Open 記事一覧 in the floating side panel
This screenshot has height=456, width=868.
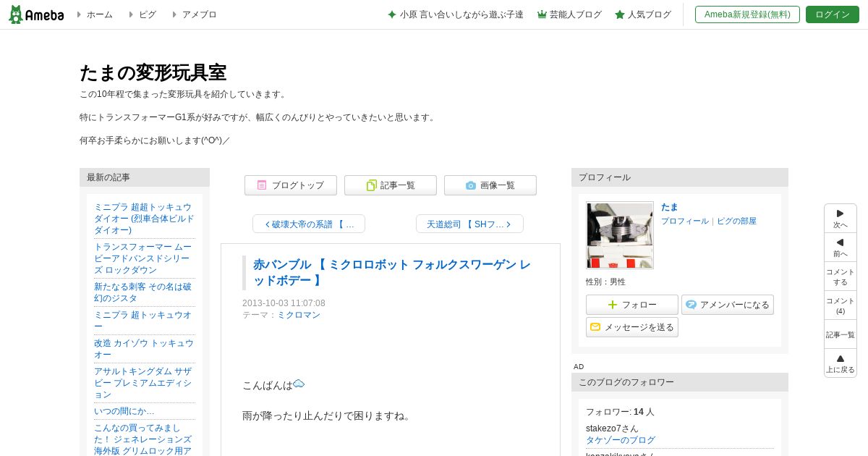pyautogui.click(x=841, y=334)
